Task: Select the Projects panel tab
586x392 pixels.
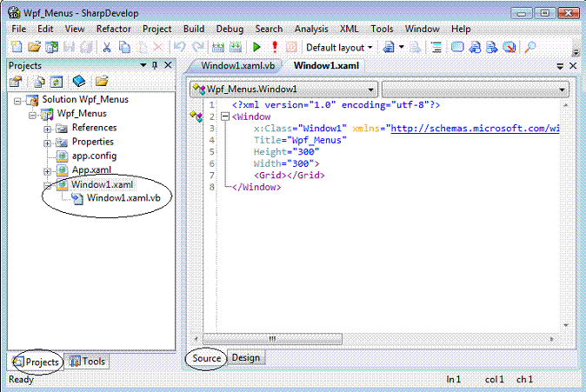Action: (x=37, y=362)
